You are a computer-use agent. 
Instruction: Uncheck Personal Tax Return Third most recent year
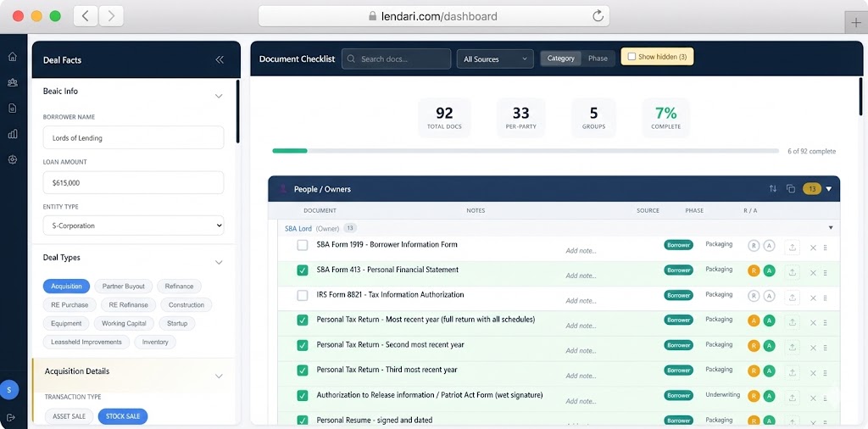click(303, 370)
